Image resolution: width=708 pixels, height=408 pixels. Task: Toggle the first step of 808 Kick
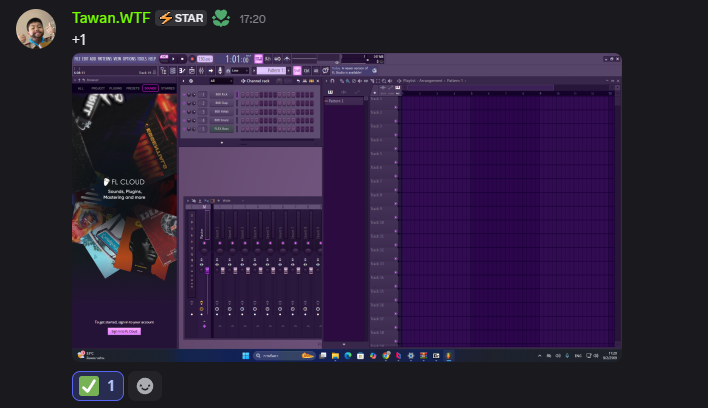coord(242,94)
